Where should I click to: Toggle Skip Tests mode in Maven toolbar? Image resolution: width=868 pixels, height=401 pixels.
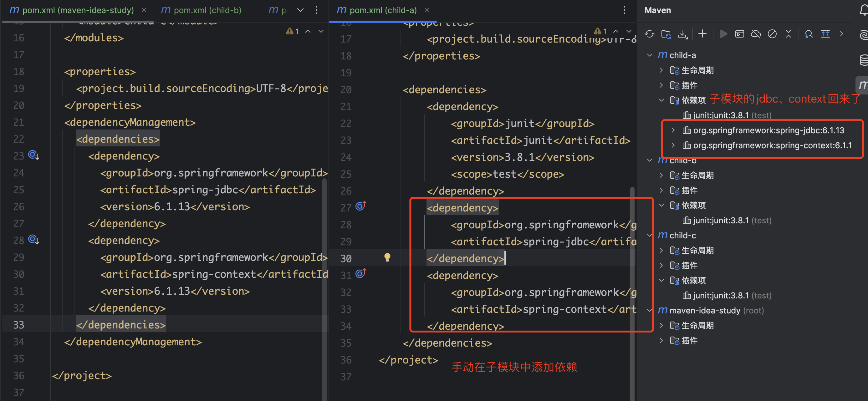tap(772, 34)
